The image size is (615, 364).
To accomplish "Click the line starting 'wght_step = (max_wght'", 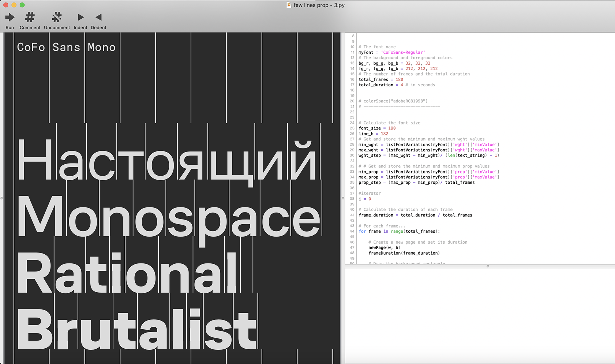I will point(429,155).
